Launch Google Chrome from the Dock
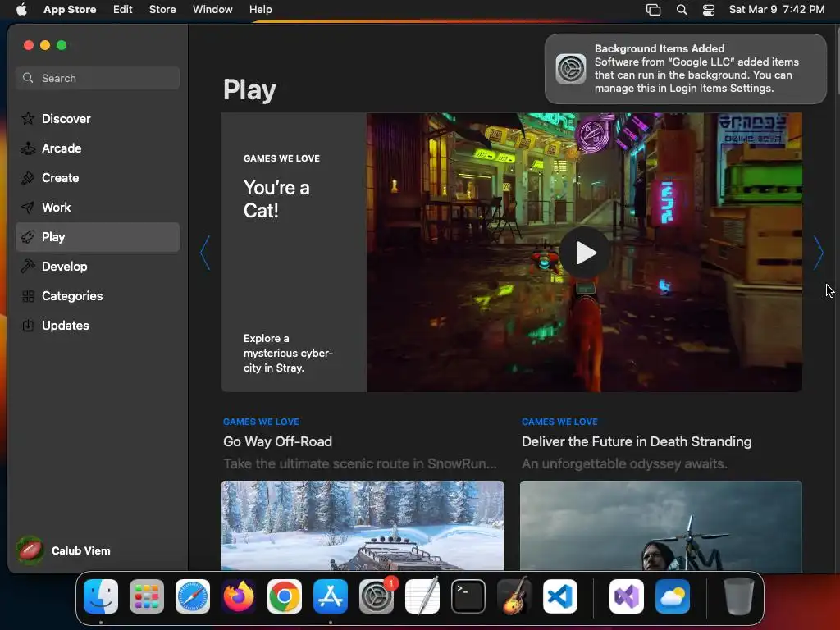The height and width of the screenshot is (630, 840). click(285, 596)
